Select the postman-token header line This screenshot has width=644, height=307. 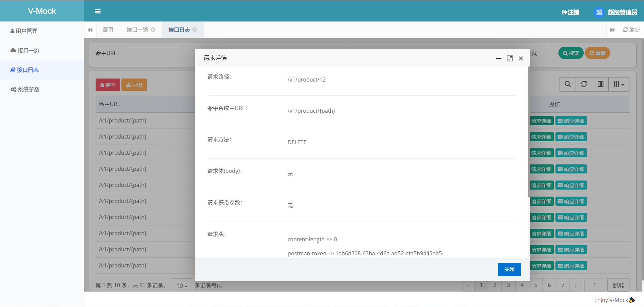pyautogui.click(x=365, y=253)
